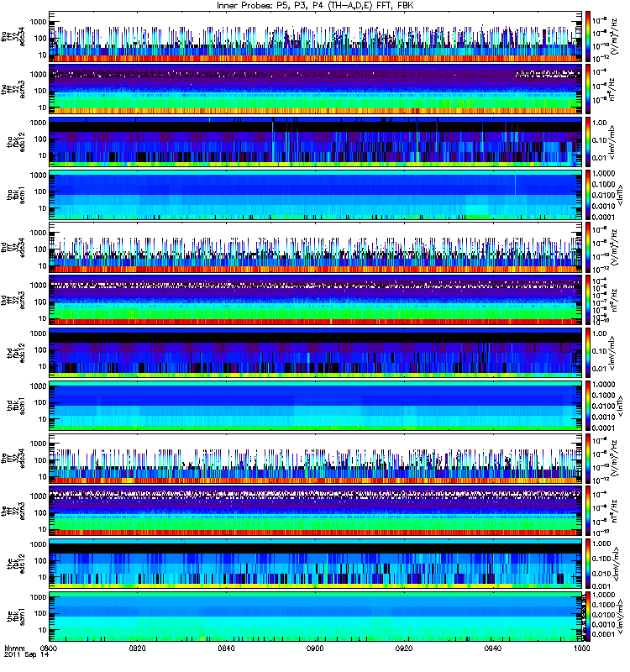The width and height of the screenshot is (630, 672).
Task: Open the tha fff scm3 spectrogram panel
Action: 315,89
